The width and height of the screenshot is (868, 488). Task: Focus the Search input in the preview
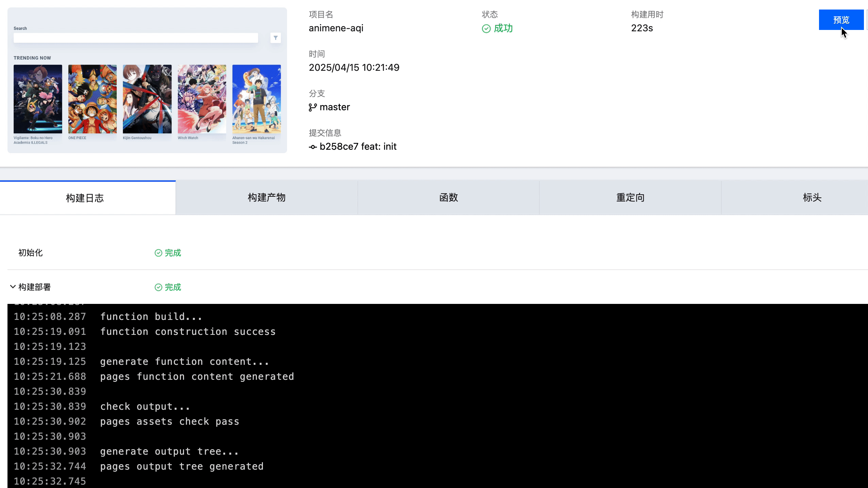136,38
